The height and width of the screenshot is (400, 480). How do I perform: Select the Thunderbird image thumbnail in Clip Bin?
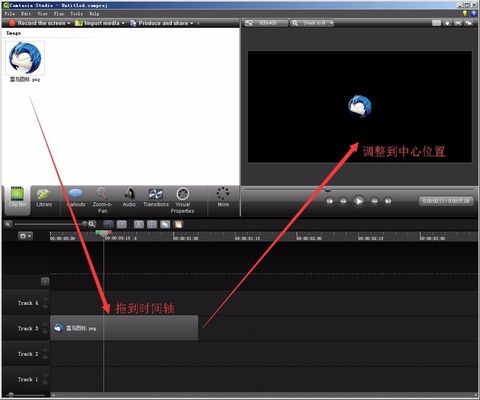(25, 58)
